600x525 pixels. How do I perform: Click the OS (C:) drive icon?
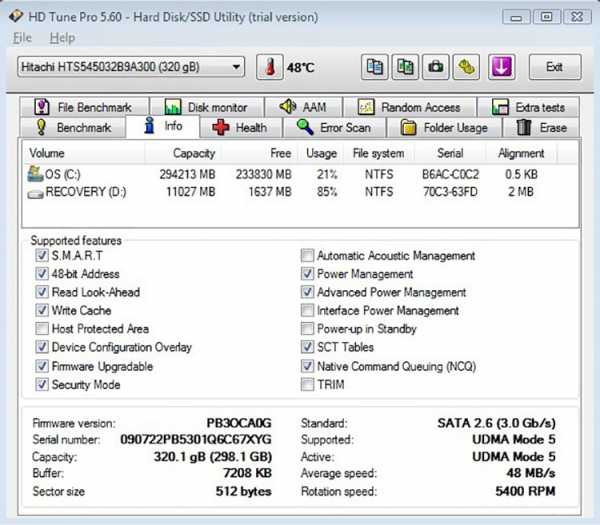[35, 174]
